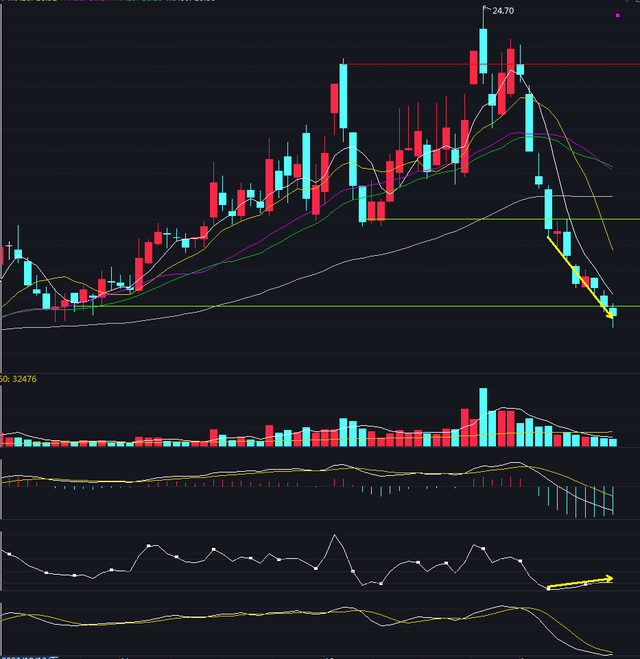The width and height of the screenshot is (640, 659).
Task: Click the tallest cyan volume bar
Action: 483,417
